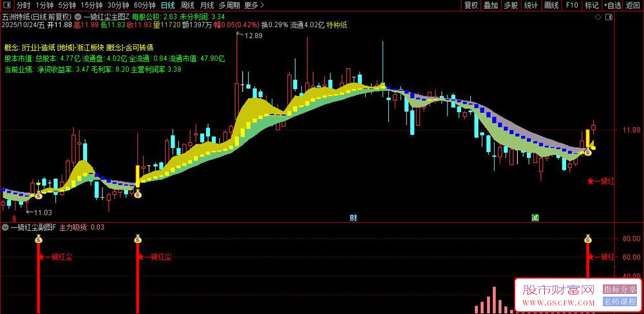Click the 股本市值 info line
Viewport: 644px width, 314px height.
[x=115, y=59]
